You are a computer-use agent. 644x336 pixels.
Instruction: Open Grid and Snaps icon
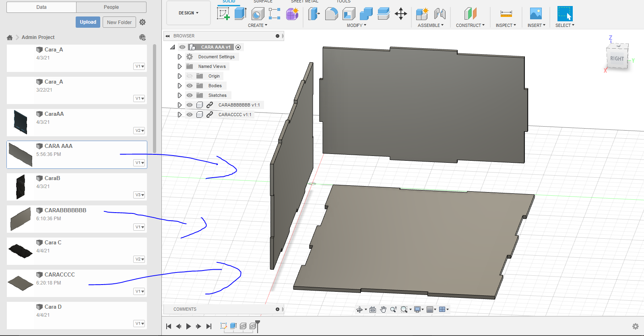point(430,309)
